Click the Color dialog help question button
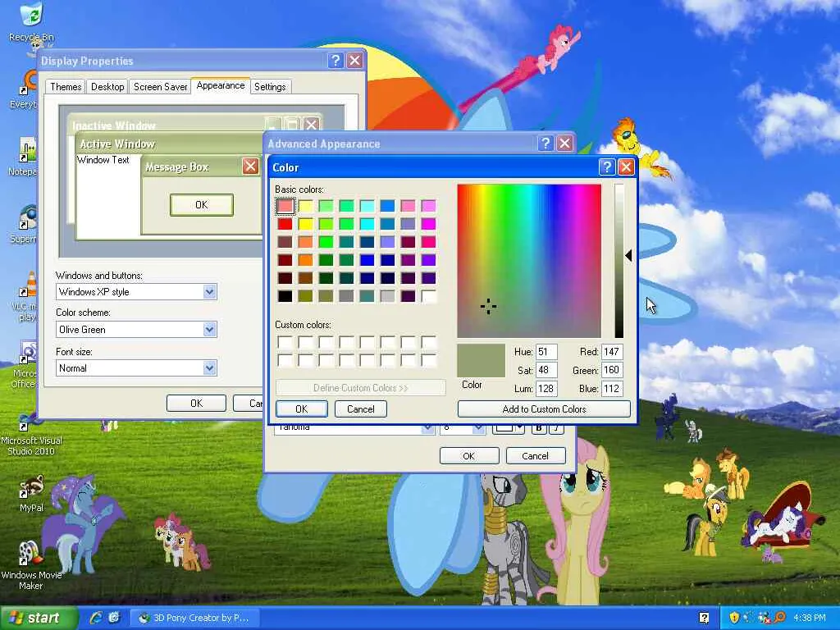 (x=606, y=167)
